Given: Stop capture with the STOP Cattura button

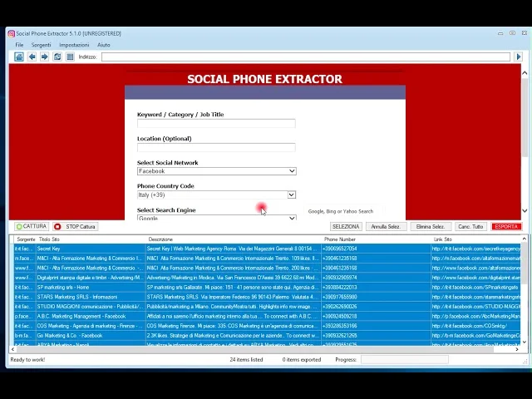Looking at the screenshot, I should [x=75, y=226].
